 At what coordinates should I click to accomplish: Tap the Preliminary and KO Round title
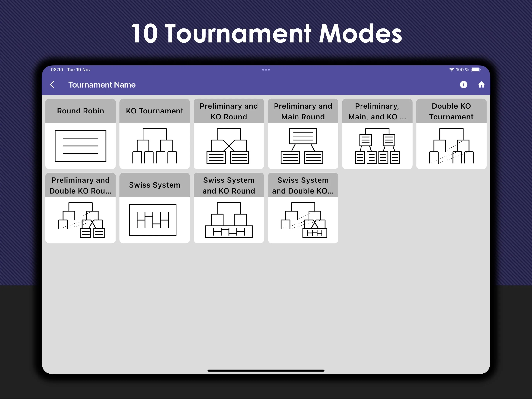pyautogui.click(x=229, y=111)
